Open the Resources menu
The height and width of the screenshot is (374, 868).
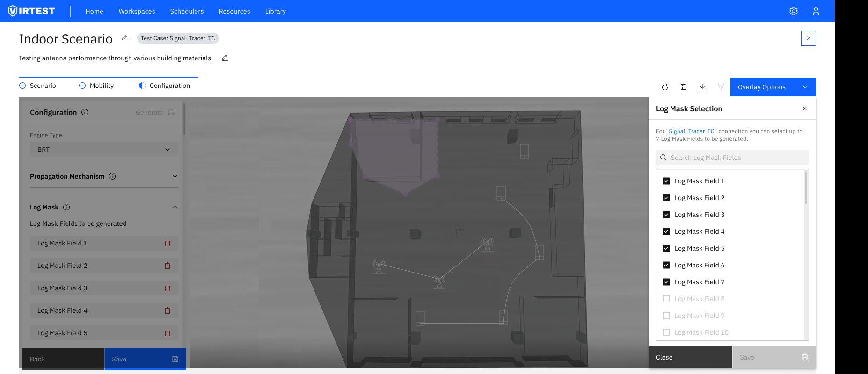(x=234, y=11)
